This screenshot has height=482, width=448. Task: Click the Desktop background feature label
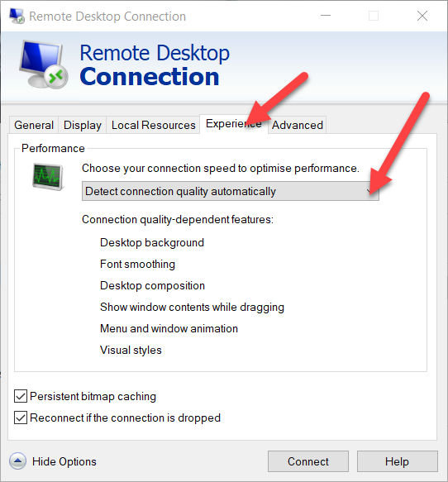point(152,242)
